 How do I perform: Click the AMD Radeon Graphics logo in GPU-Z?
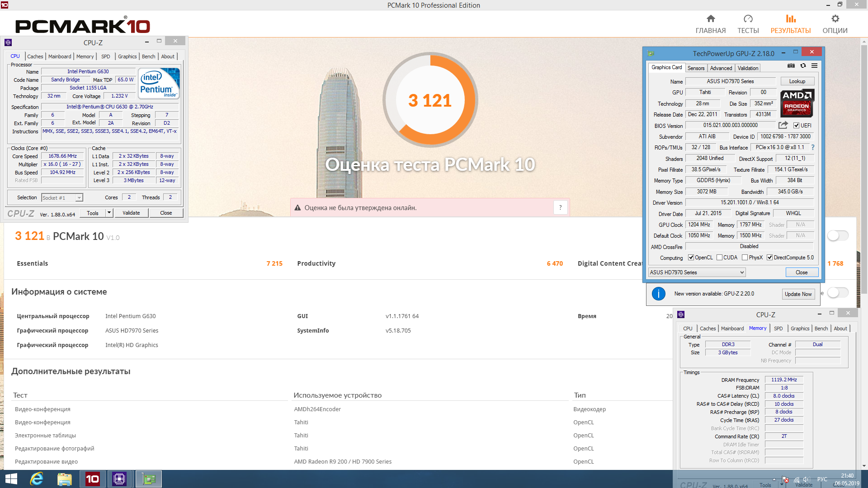[797, 103]
